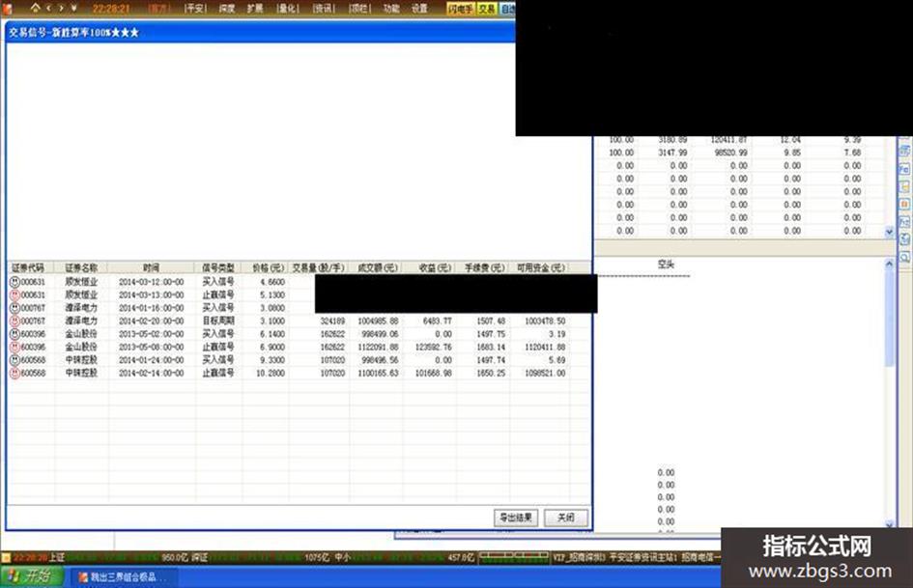Click the 空头 label in right panel
This screenshot has height=588, width=913.
pos(666,264)
